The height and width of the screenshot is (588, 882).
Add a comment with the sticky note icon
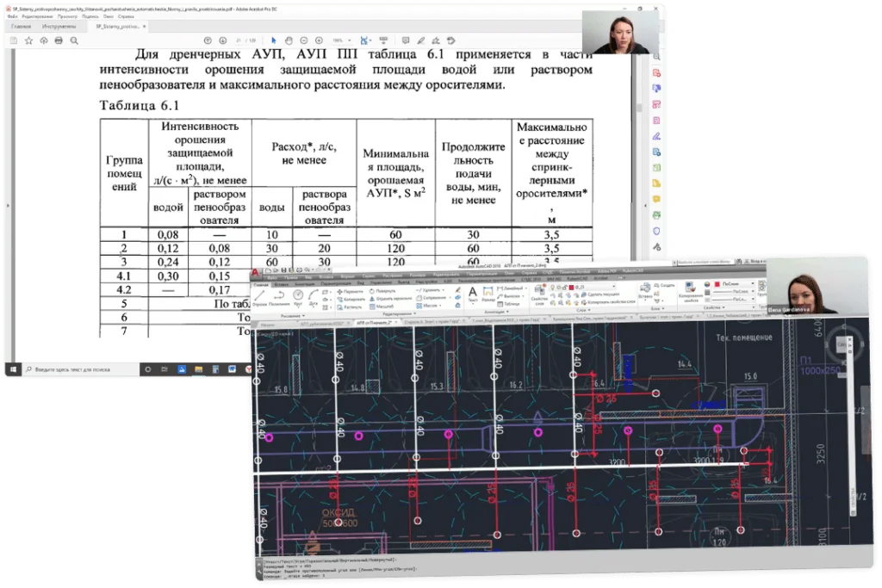[x=405, y=40]
